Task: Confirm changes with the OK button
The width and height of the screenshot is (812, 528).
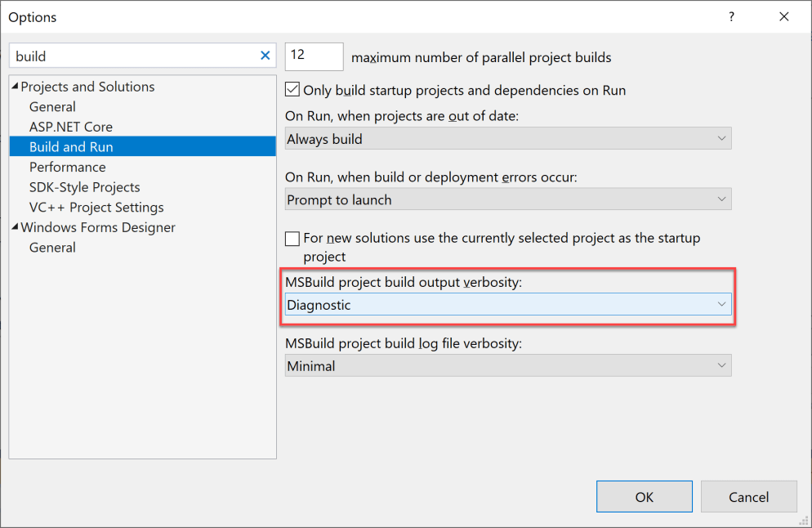Action: [644, 496]
